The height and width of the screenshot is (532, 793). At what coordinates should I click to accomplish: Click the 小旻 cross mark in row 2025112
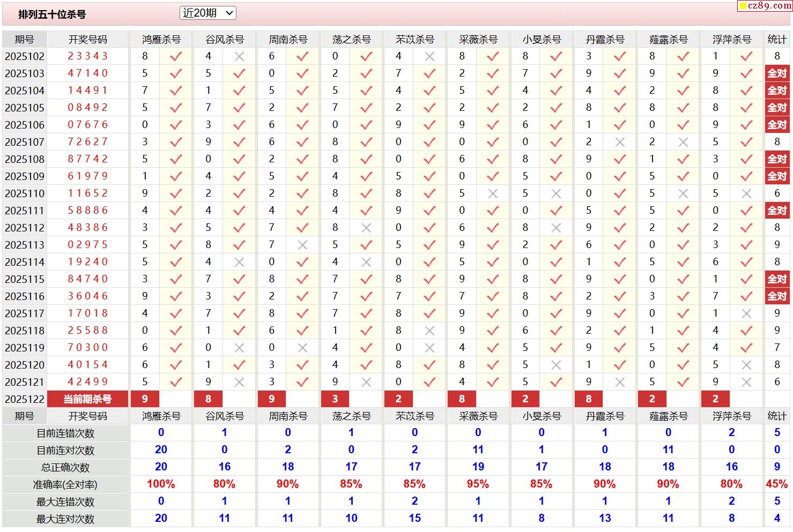click(x=556, y=228)
